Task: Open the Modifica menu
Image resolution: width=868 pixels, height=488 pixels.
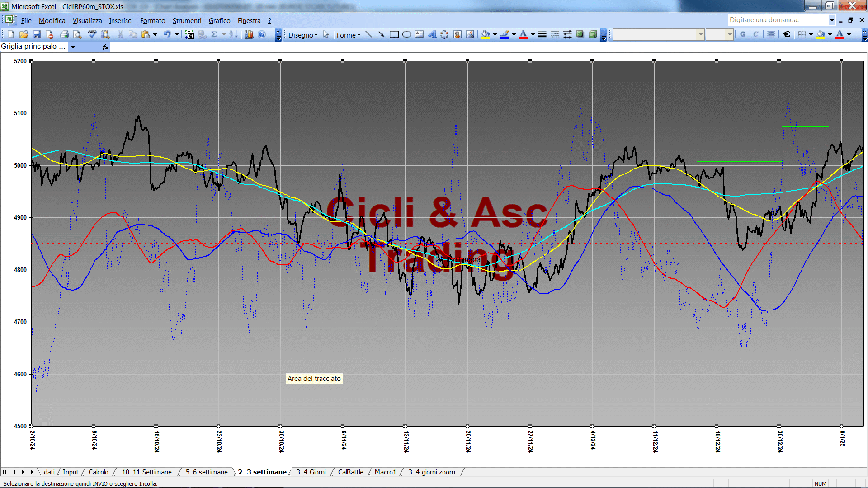Action: pyautogui.click(x=52, y=20)
